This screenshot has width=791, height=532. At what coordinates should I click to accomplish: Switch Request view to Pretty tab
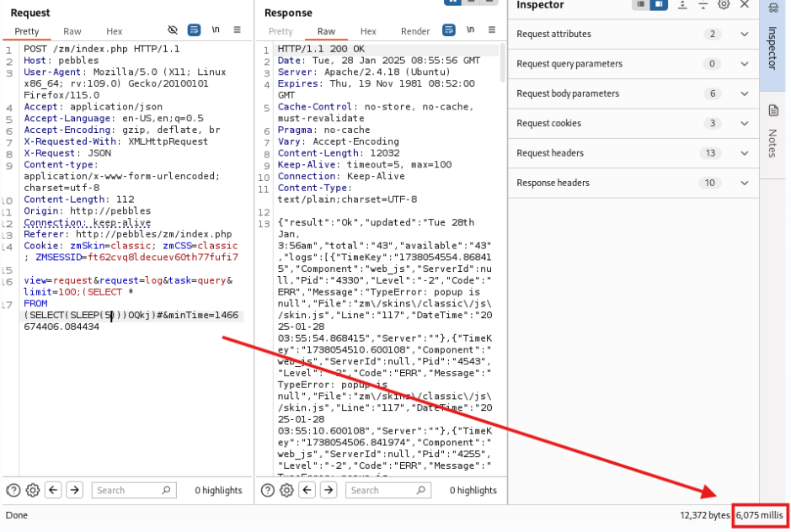pos(27,31)
